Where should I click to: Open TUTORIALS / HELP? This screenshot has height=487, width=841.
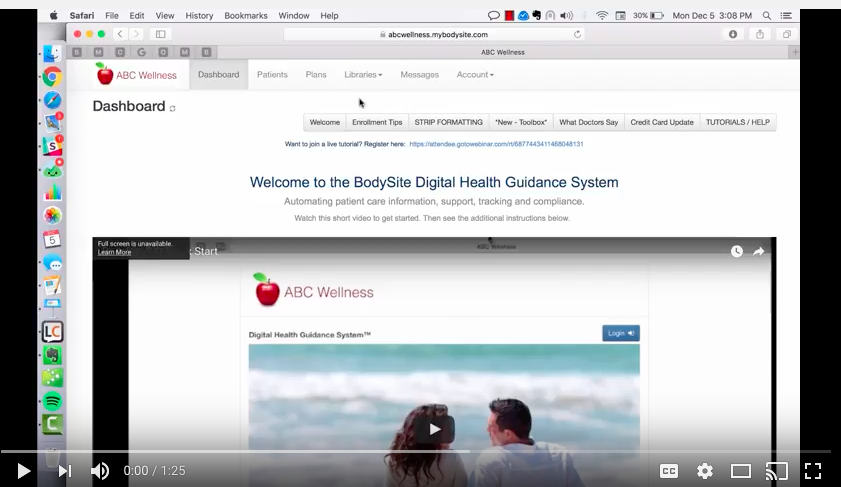point(737,122)
